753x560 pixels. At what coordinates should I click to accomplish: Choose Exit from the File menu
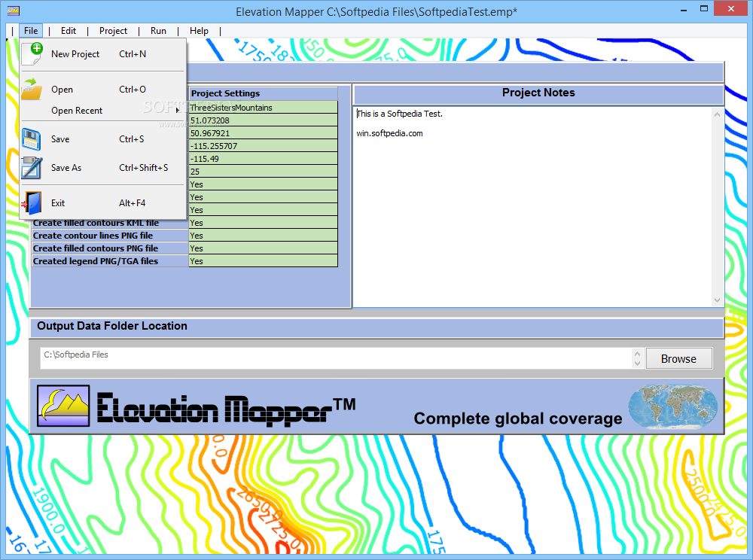(x=102, y=203)
